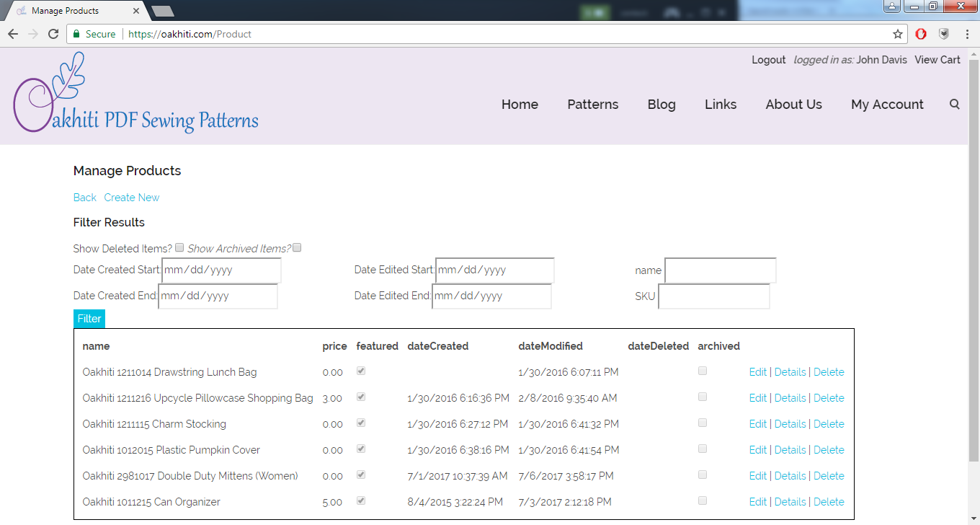
Task: Click the logged in user John Davis
Action: pos(881,60)
